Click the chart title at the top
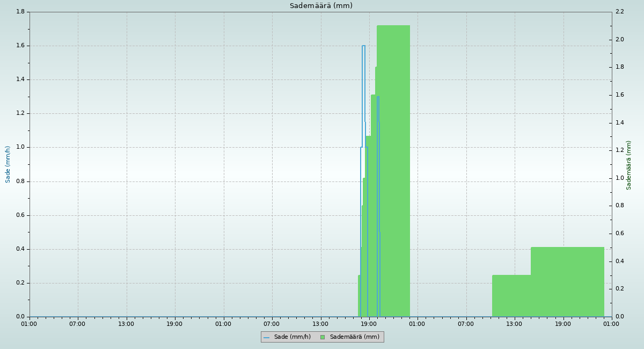644x349 pixels. coord(321,6)
